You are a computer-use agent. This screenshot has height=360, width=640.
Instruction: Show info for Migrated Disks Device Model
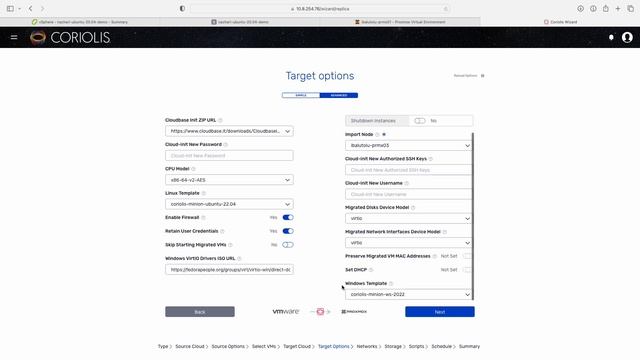[413, 208]
